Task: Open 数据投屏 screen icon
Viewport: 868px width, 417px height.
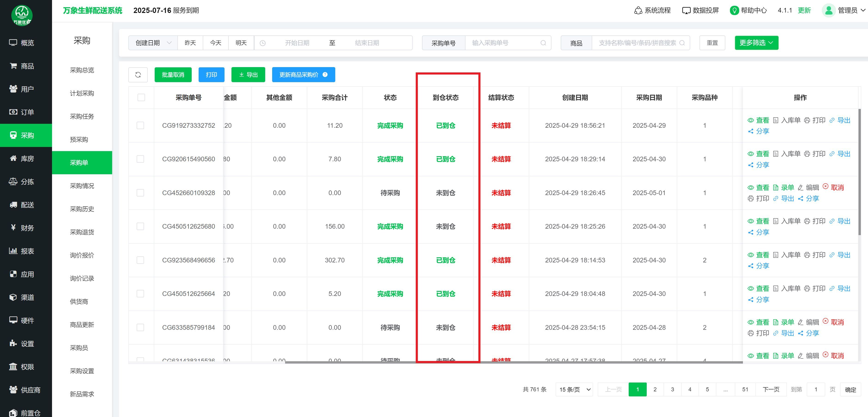Action: [686, 10]
